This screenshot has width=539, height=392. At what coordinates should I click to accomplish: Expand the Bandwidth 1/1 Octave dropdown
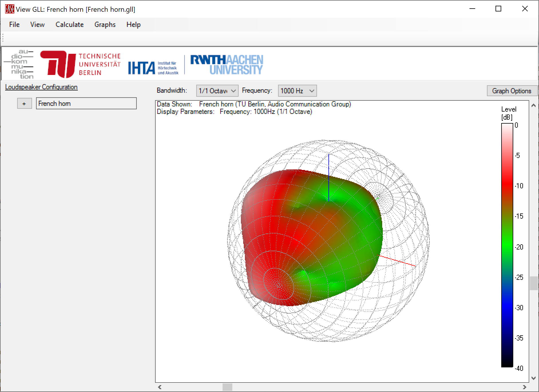pyautogui.click(x=217, y=91)
